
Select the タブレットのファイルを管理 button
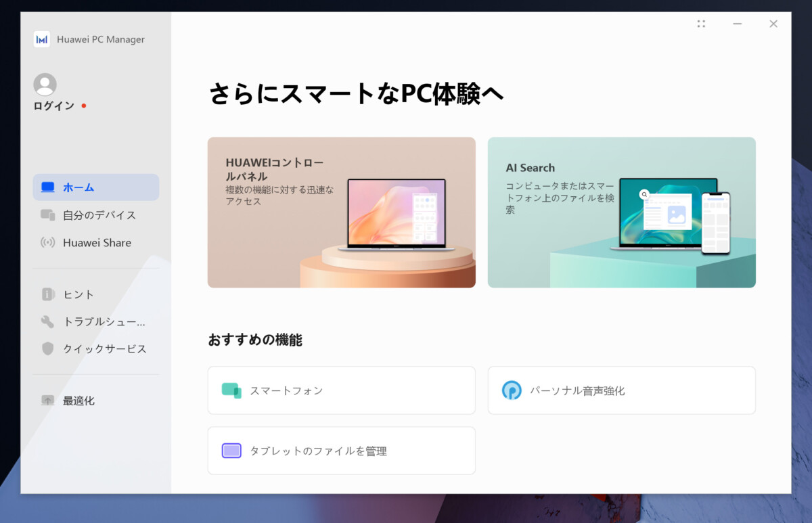[342, 451]
